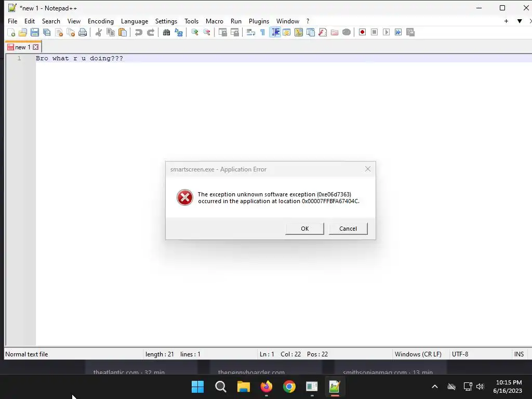Image resolution: width=532 pixels, height=399 pixels.
Task: Stop macro recording with square icon
Action: [x=374, y=32]
